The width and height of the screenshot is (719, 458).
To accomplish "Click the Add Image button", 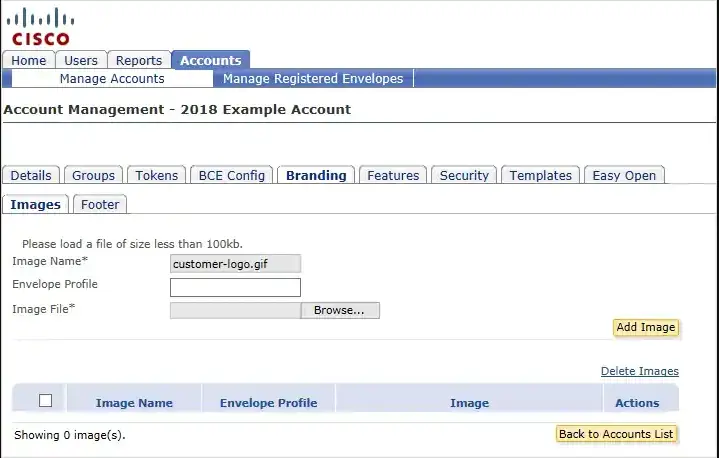I will [x=646, y=327].
